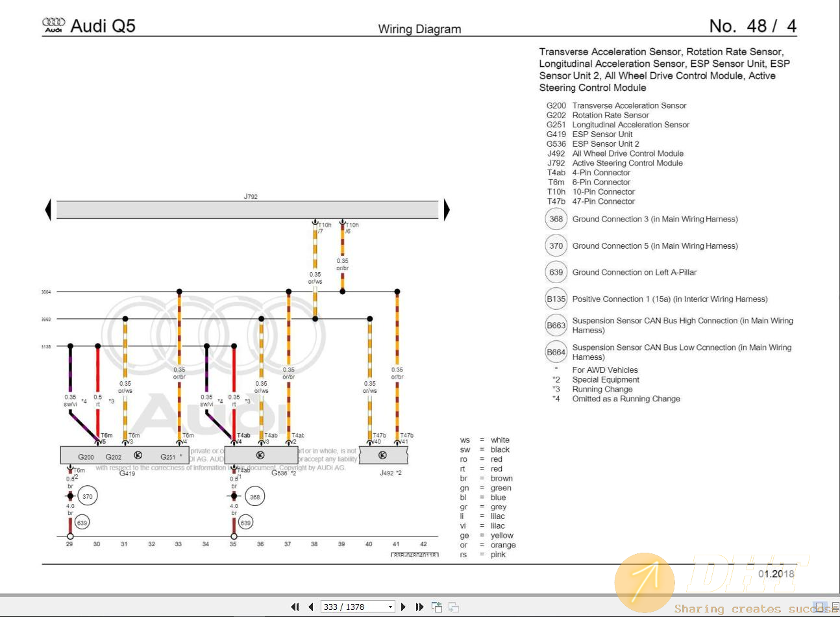
Task: Click the Audi logo in header
Action: click(x=54, y=25)
